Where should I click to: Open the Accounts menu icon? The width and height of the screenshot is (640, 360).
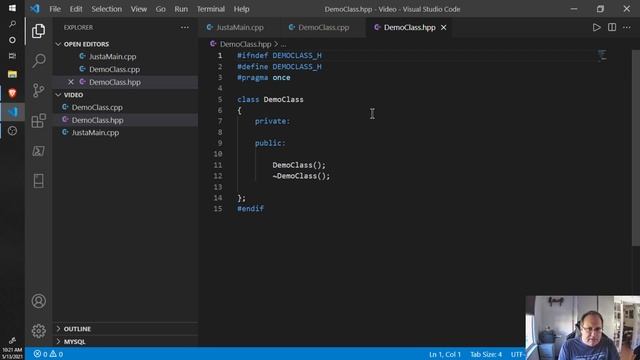(x=38, y=301)
